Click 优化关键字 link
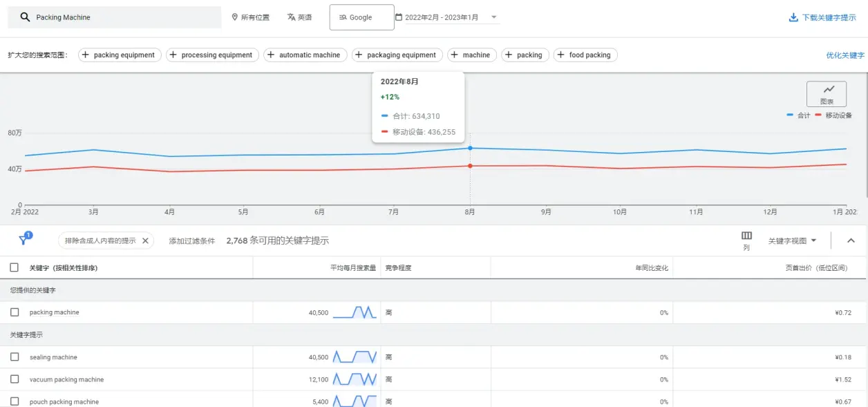 [x=845, y=55]
